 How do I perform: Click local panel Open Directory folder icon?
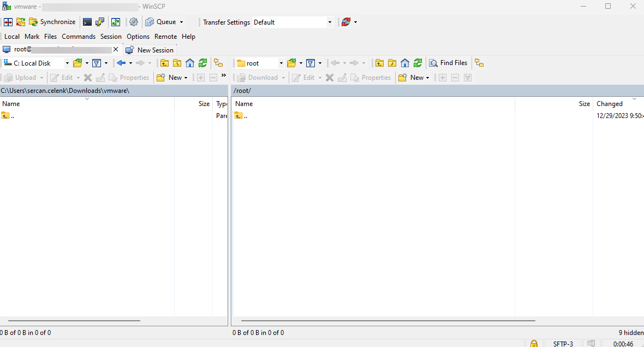coord(77,63)
